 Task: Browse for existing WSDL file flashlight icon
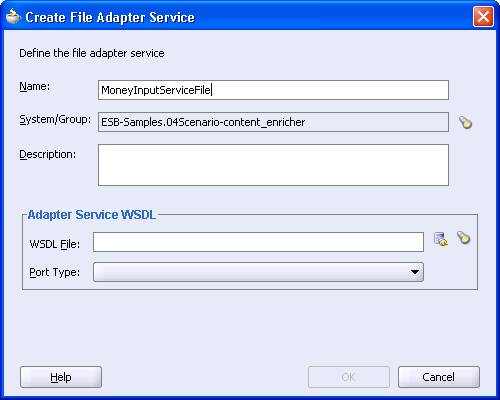(464, 238)
